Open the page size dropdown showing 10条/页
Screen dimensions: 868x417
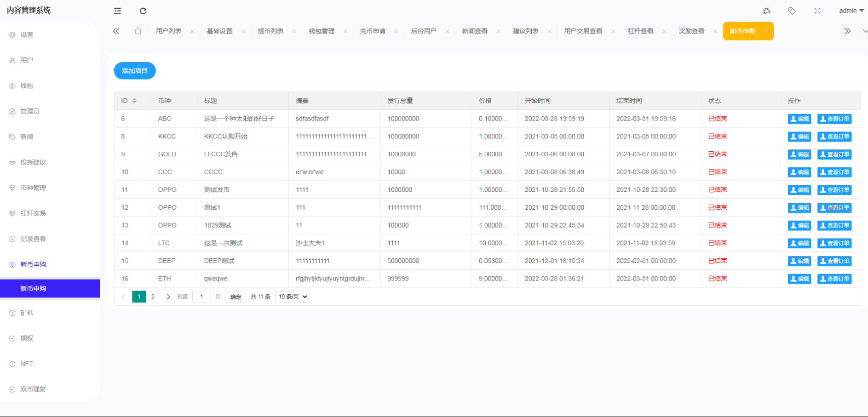[x=292, y=297]
